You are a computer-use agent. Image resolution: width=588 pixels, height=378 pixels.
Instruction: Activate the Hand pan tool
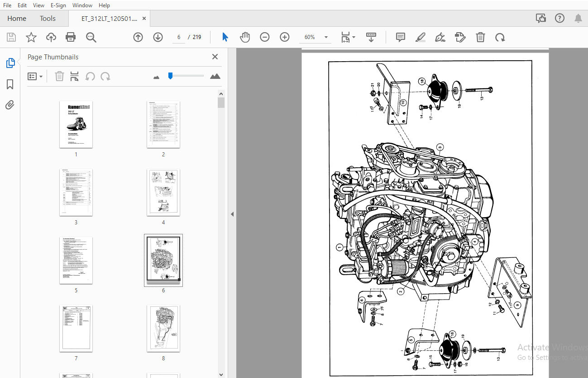(x=245, y=37)
